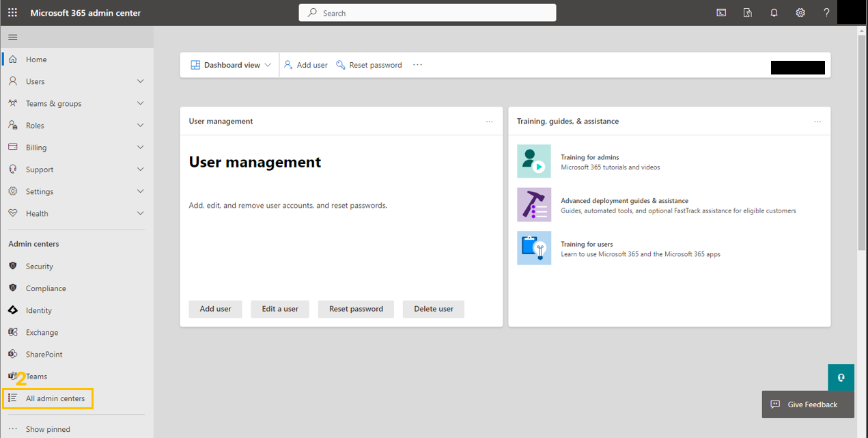
Task: Expand the Roles menu chevron
Action: (x=141, y=125)
